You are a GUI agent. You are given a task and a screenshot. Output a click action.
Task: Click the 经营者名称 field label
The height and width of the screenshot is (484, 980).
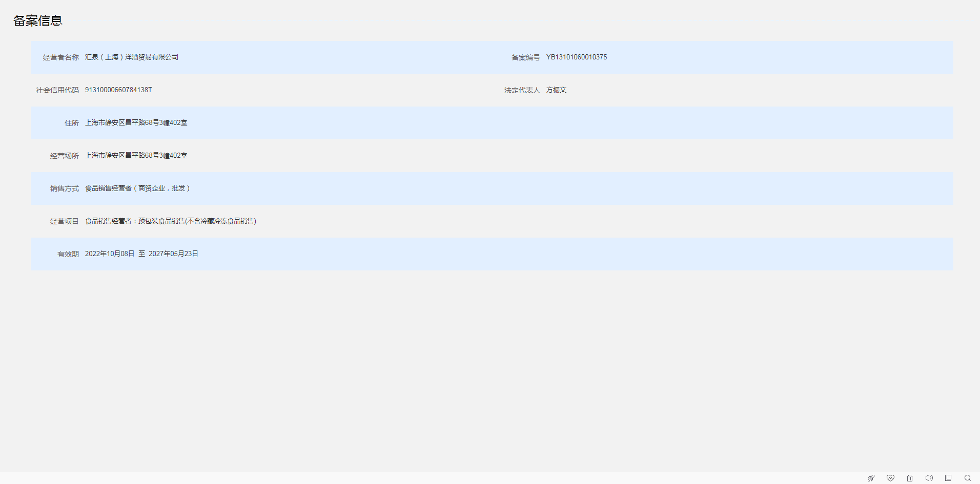pos(61,57)
